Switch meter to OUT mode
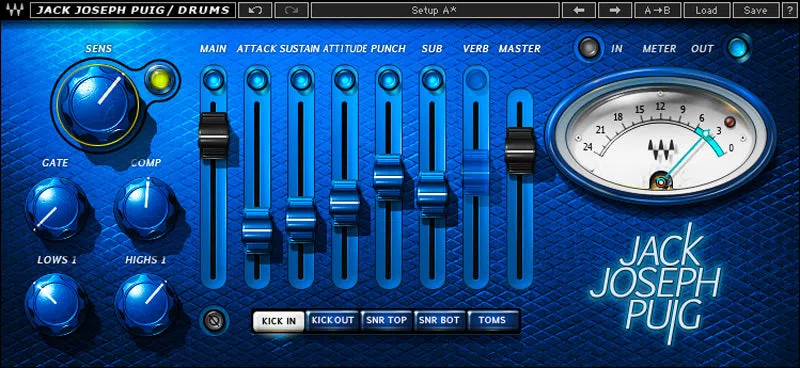800x368 pixels. 738,48
